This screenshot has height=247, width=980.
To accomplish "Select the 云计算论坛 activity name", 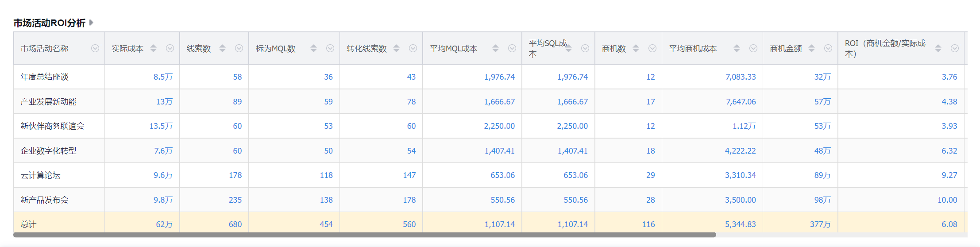I will (40, 175).
